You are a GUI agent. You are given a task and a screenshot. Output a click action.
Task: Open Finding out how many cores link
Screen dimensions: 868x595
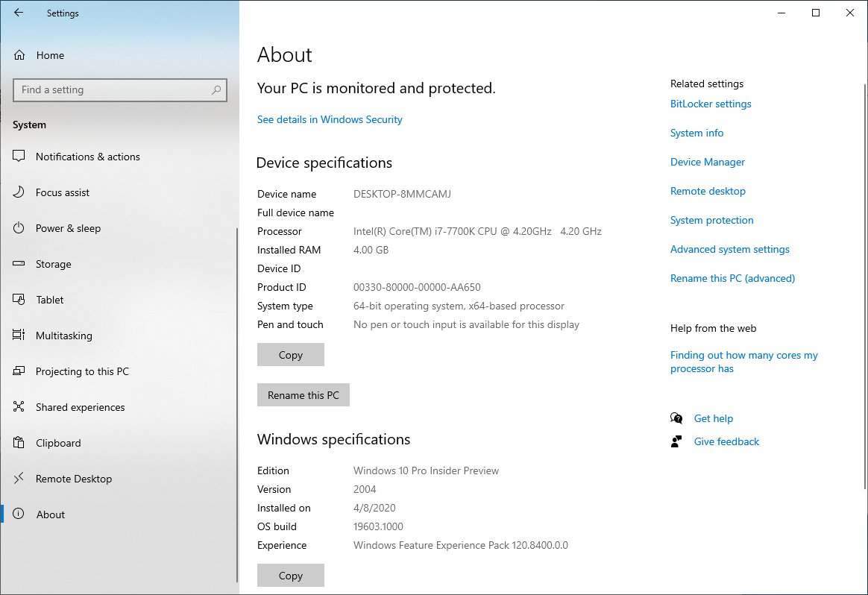[x=744, y=362]
